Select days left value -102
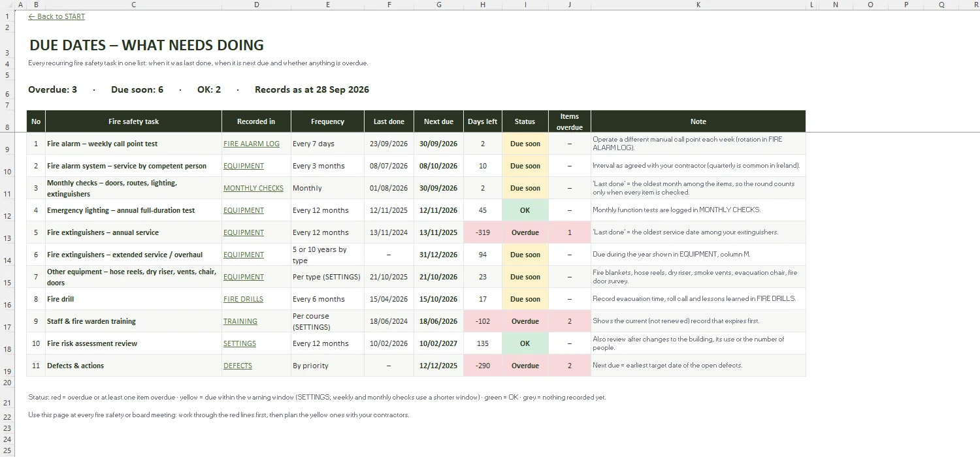 (x=483, y=321)
